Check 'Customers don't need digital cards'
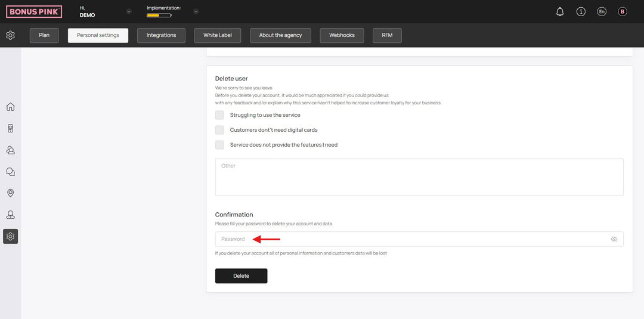The height and width of the screenshot is (319, 644). (x=219, y=130)
